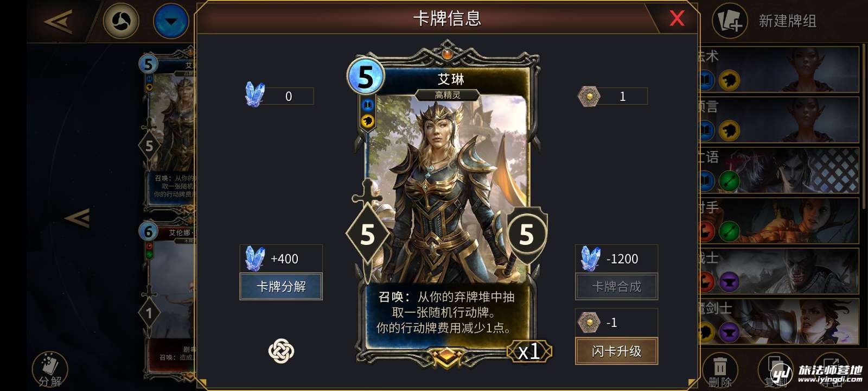Click the 卡牌合成 button

[x=616, y=286]
